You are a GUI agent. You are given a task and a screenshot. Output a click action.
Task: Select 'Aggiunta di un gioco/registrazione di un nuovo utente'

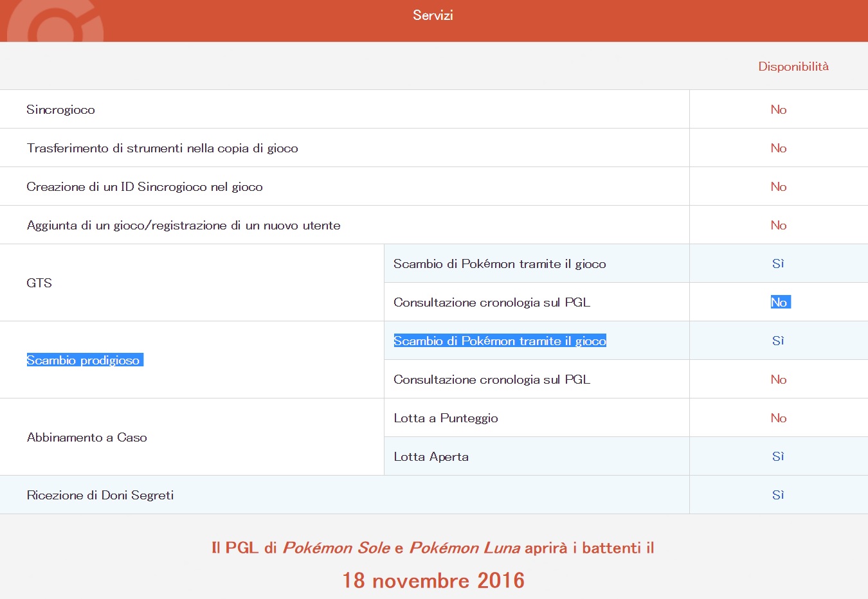(183, 225)
